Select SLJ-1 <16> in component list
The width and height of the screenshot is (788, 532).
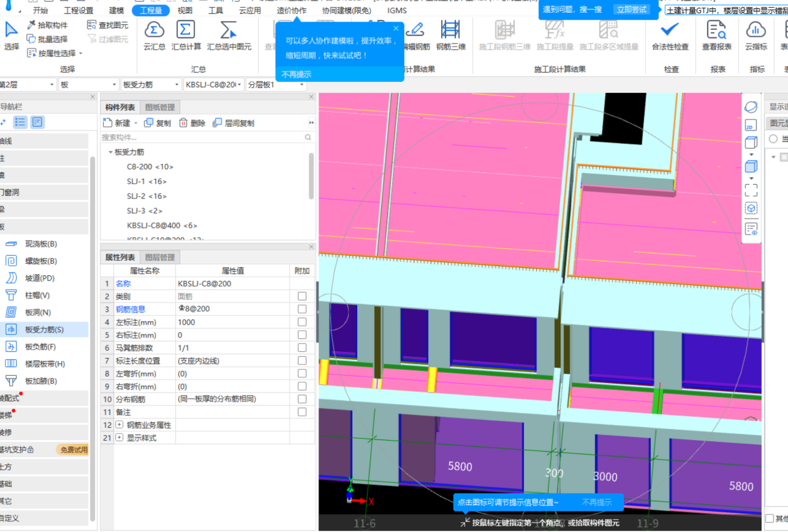coord(147,181)
